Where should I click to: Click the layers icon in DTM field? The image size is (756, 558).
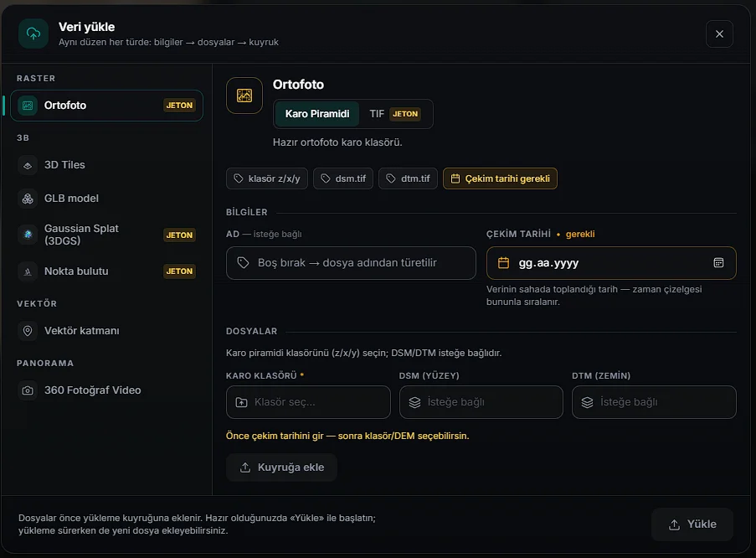[587, 402]
